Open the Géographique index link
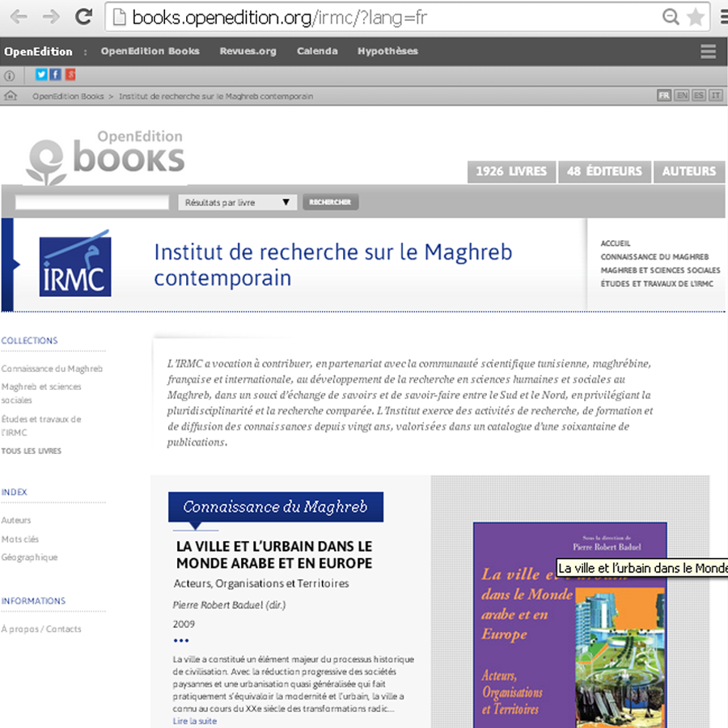The height and width of the screenshot is (728, 728). (29, 557)
